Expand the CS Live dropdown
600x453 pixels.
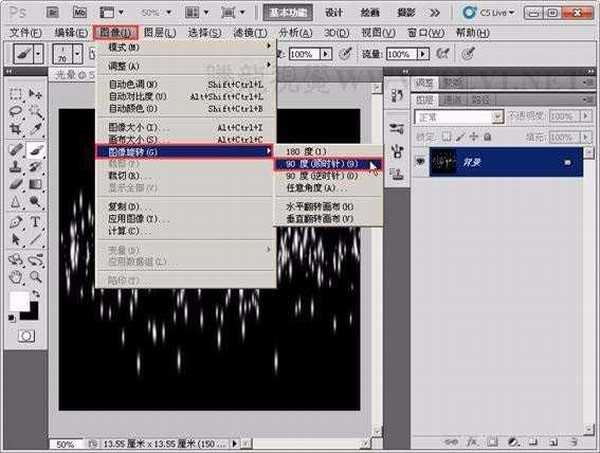click(514, 12)
